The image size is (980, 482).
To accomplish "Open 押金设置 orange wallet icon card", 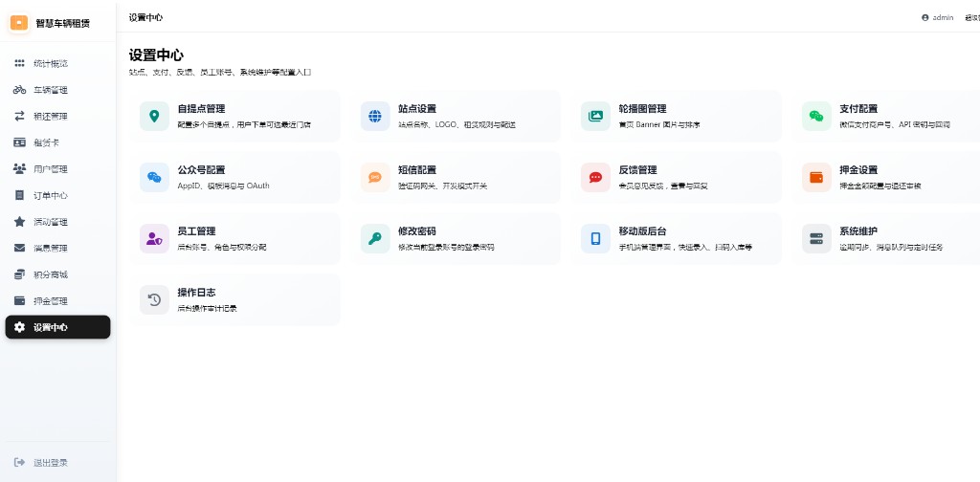I will 886,177.
